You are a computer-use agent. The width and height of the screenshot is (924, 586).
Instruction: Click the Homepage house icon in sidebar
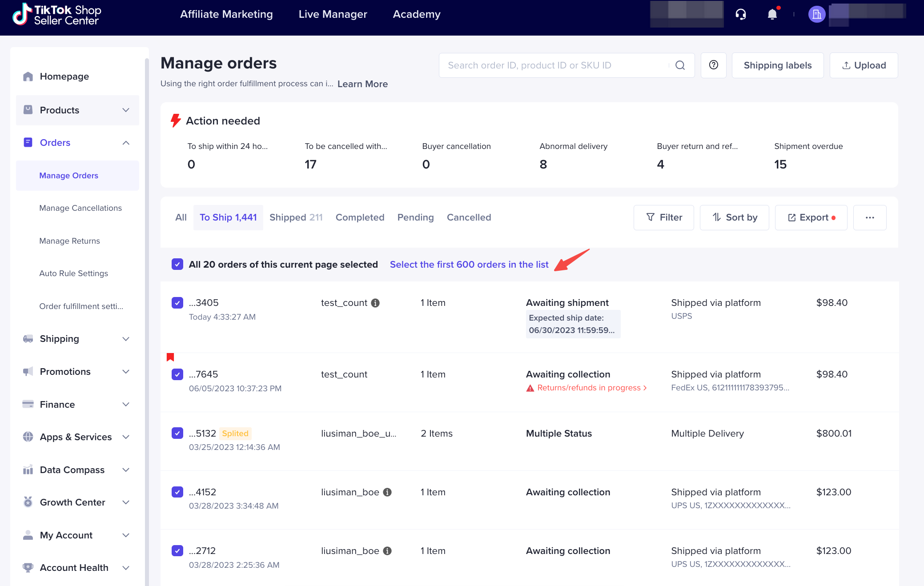tap(28, 76)
